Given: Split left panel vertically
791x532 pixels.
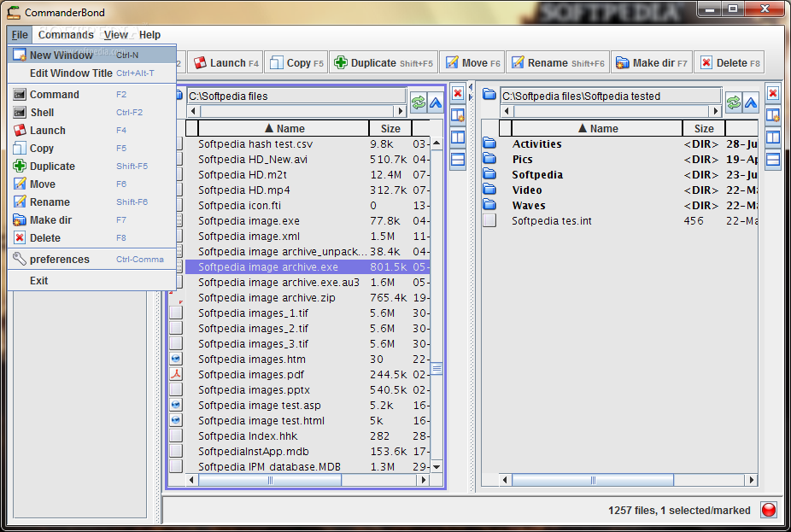Looking at the screenshot, I should (x=458, y=137).
